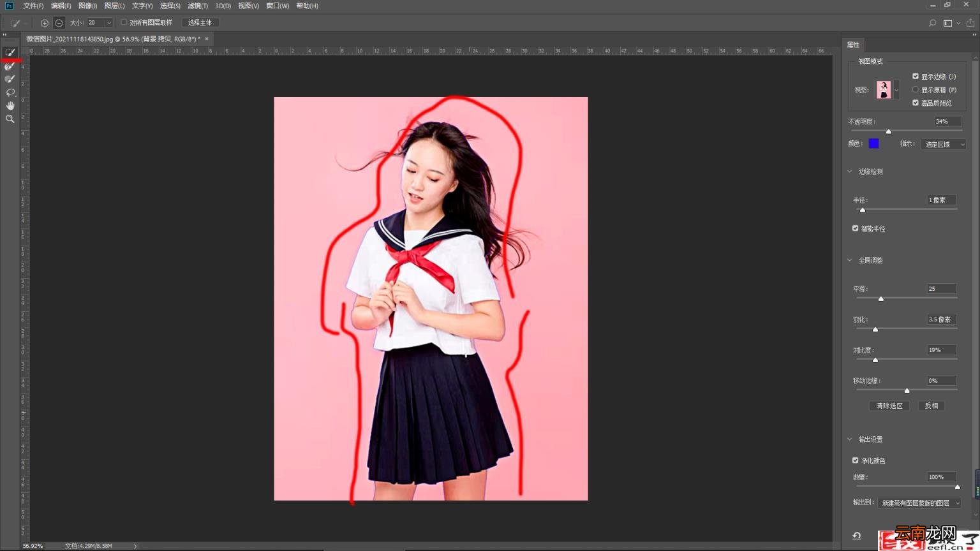Collapse the 全局调整 section
The width and height of the screenshot is (980, 551).
point(850,260)
